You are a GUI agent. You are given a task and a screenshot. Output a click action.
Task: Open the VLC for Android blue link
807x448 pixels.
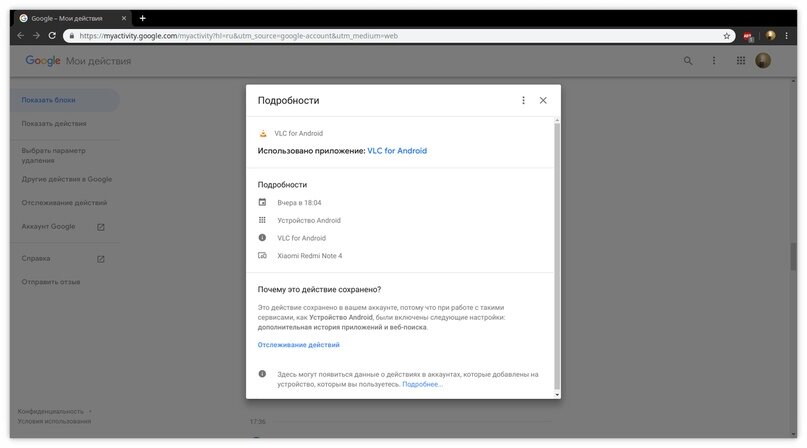click(x=397, y=151)
